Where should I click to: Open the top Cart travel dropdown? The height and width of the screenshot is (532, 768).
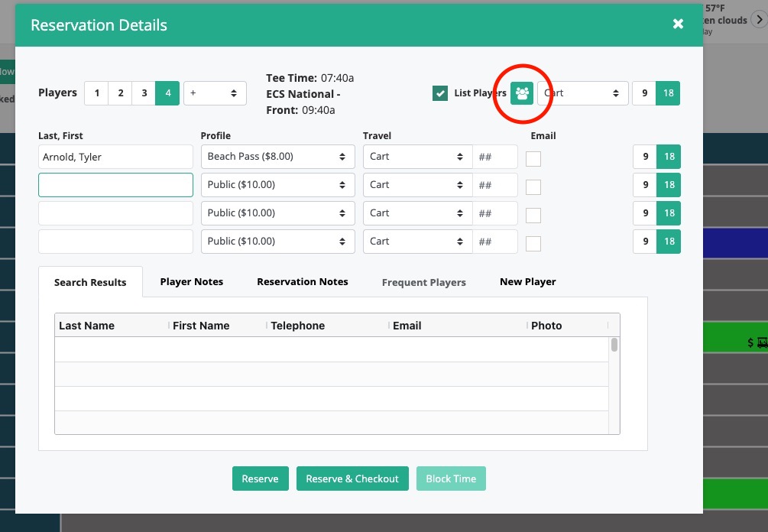[x=582, y=93]
